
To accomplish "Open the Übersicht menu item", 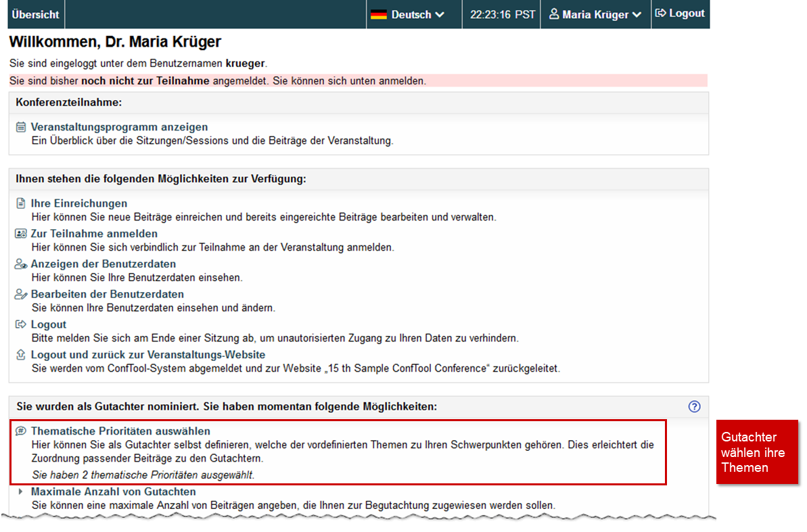I will pyautogui.click(x=35, y=14).
